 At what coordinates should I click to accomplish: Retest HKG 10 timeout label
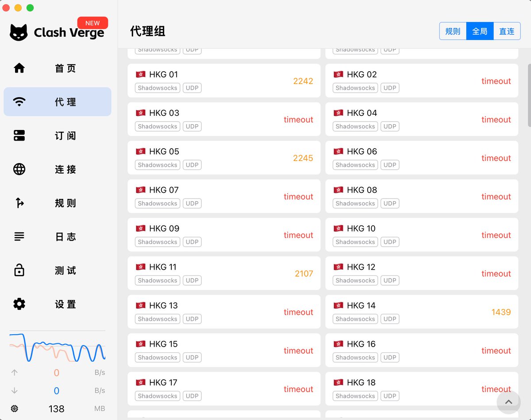[496, 235]
